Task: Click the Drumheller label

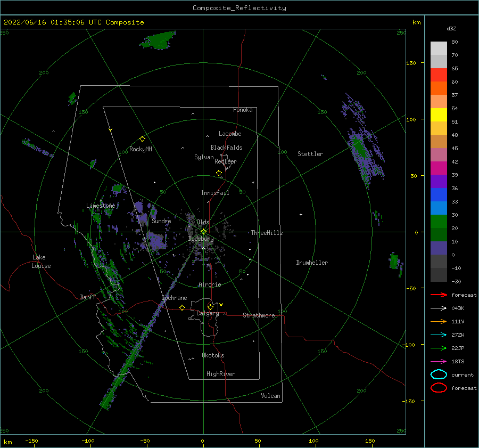Action: pyautogui.click(x=312, y=263)
